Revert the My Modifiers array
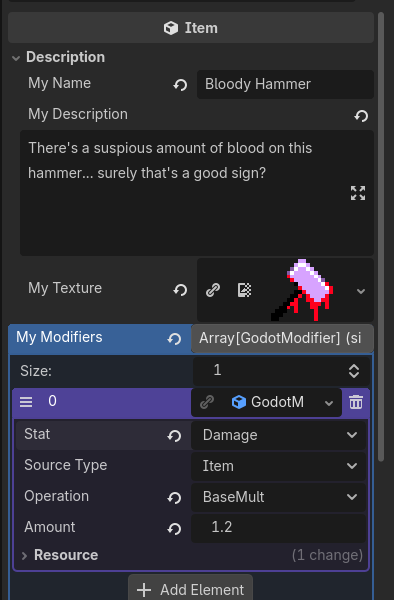 (x=174, y=339)
